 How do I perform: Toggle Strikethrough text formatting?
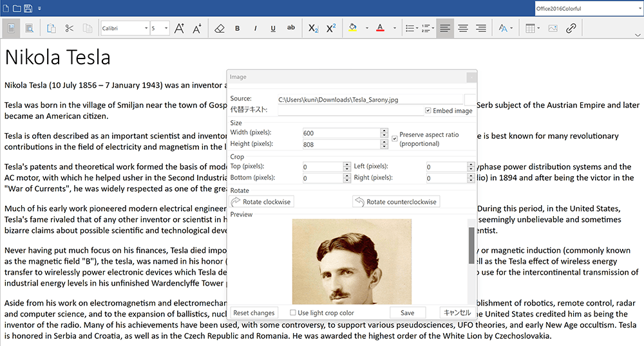(291, 28)
